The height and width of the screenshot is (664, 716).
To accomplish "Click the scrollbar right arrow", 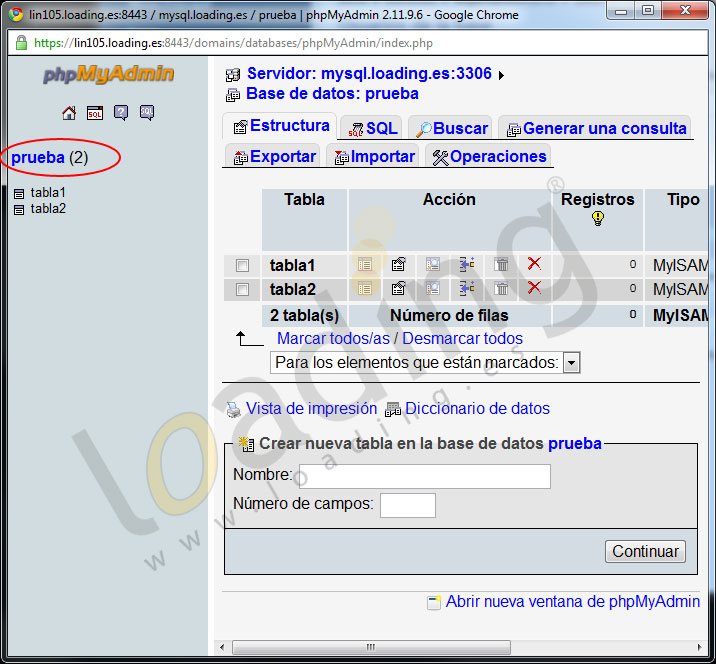I will pos(699,647).
